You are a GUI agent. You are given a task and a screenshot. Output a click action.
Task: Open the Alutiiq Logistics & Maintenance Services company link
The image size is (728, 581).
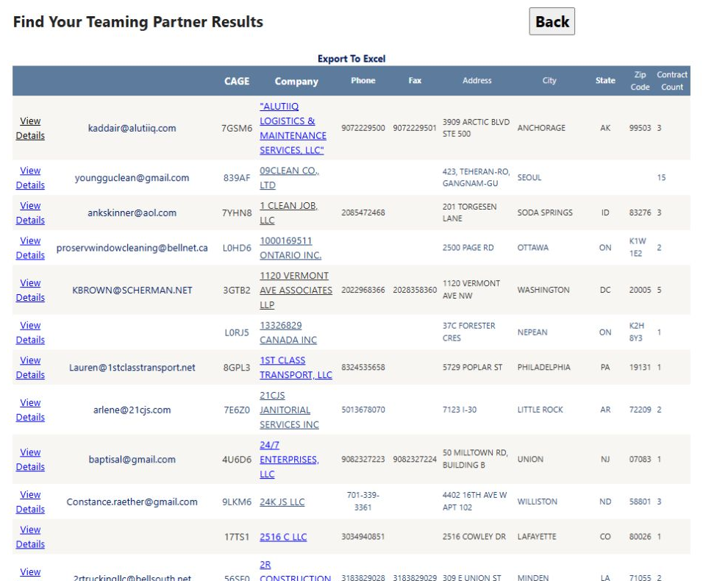293,128
